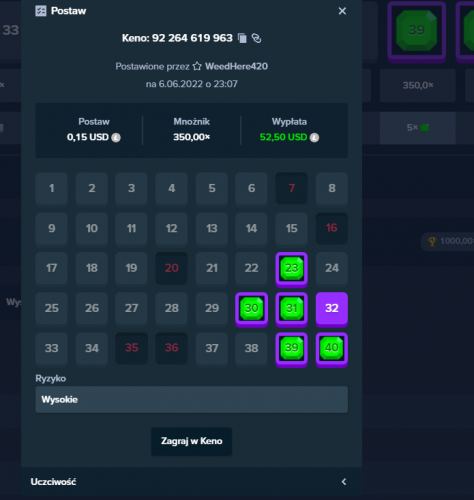Image resolution: width=474 pixels, height=500 pixels.
Task: Click red-numbered tile 36
Action: 172,348
